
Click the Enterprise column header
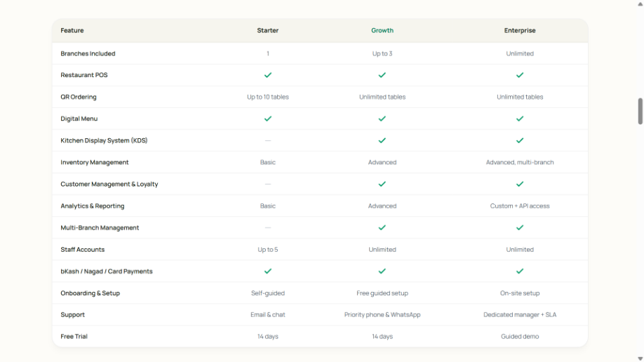520,30
